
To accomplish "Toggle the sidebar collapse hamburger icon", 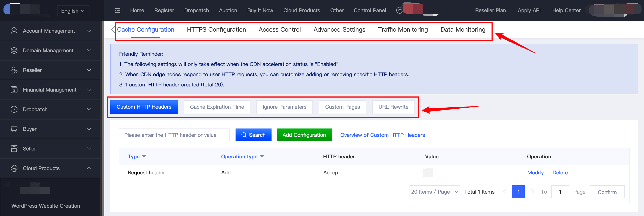I will 117,10.
